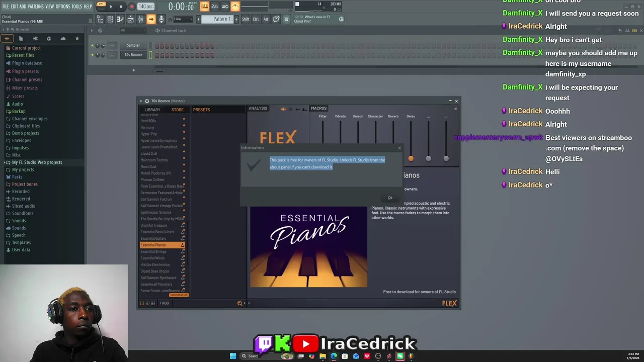Click the FLEX search magnifier icon

(x=240, y=303)
